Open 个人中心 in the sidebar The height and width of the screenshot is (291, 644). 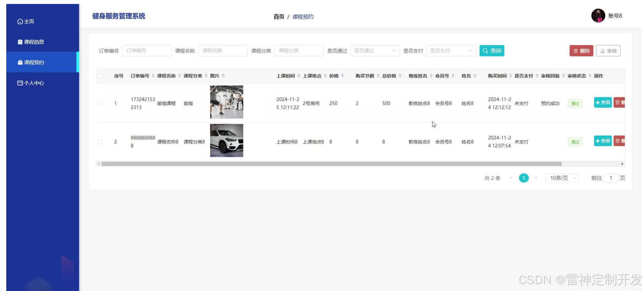(31, 83)
